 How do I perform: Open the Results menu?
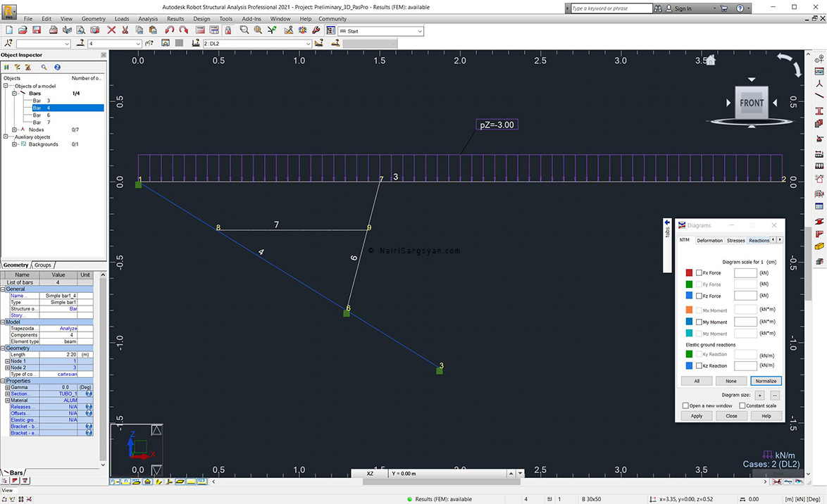175,19
